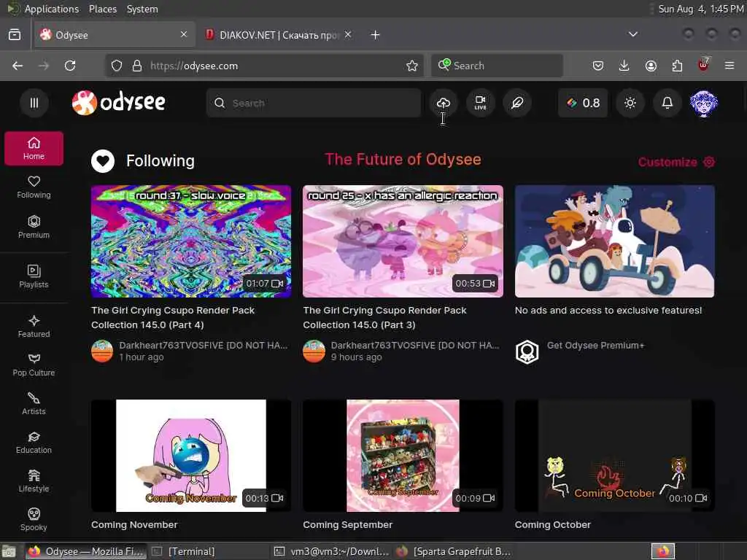
Task: Click the Odysee search field
Action: click(314, 103)
